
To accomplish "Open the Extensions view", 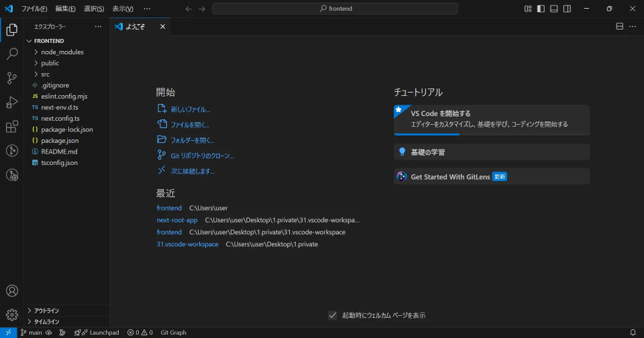I will coord(12,127).
